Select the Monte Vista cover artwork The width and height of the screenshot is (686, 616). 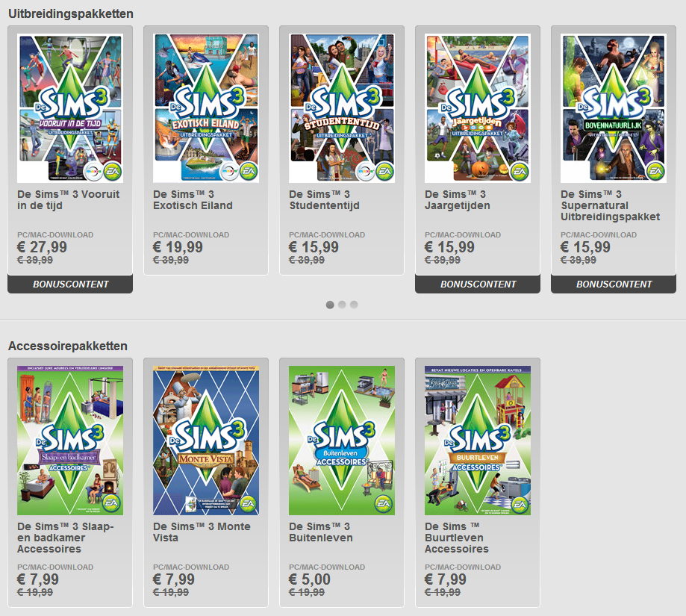click(206, 441)
